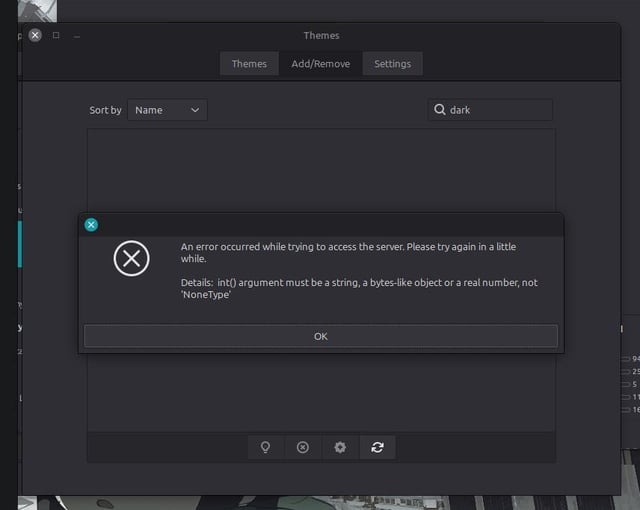Image resolution: width=640 pixels, height=510 pixels.
Task: Click the gear manage icon in bottom bar
Action: click(x=340, y=447)
